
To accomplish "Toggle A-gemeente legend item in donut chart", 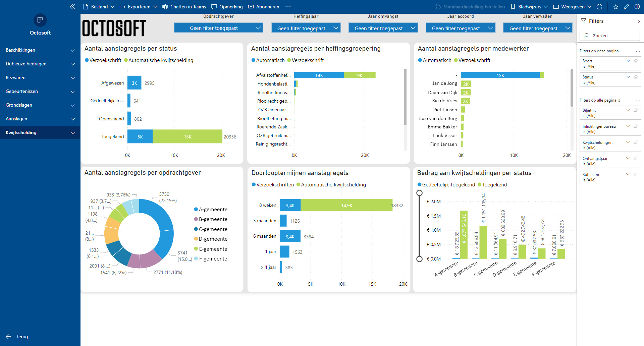I will point(211,210).
